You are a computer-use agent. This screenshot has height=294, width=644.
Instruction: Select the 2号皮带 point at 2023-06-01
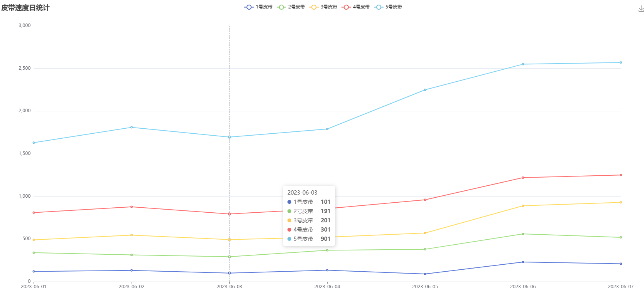[x=34, y=253]
